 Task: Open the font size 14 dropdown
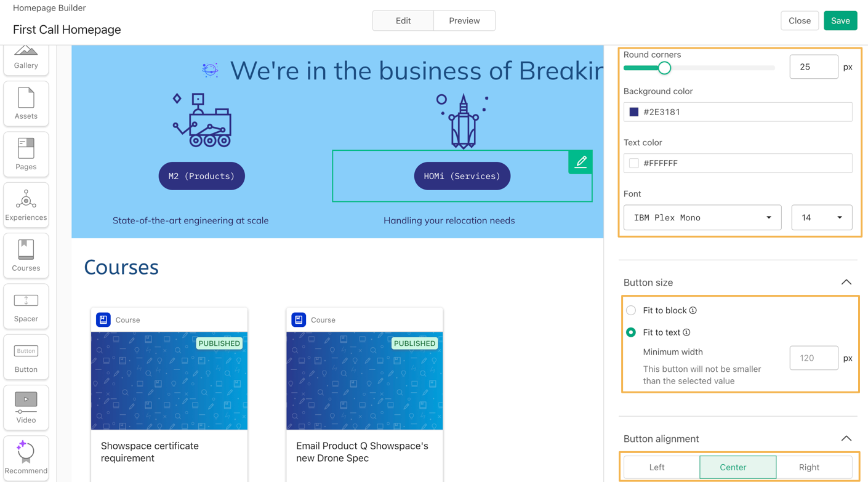pos(821,217)
